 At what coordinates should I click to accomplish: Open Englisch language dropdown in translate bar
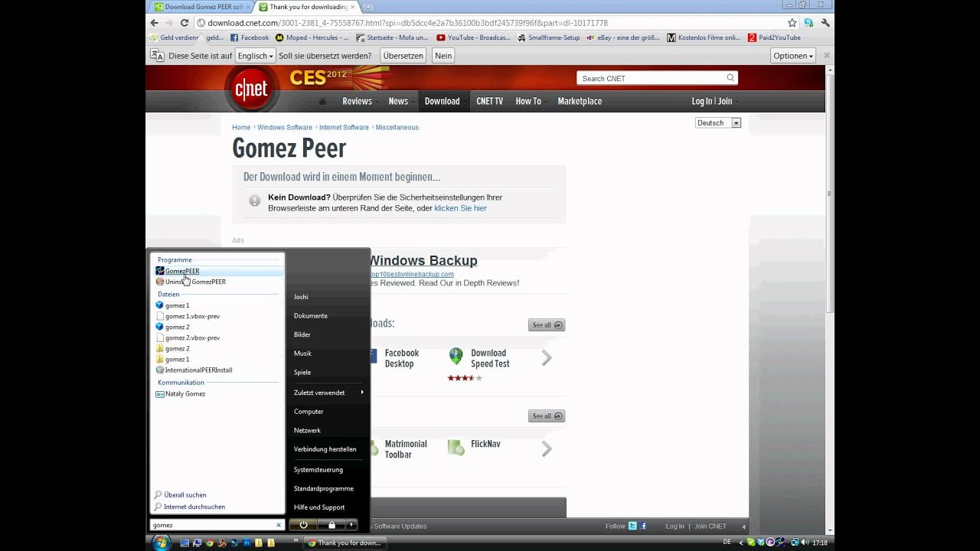pyautogui.click(x=255, y=56)
